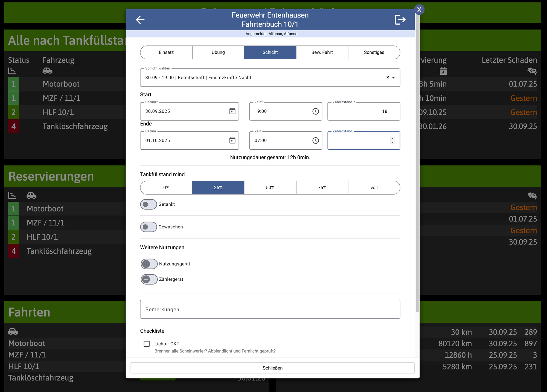Check the Lichter OK? checkbox

147,344
